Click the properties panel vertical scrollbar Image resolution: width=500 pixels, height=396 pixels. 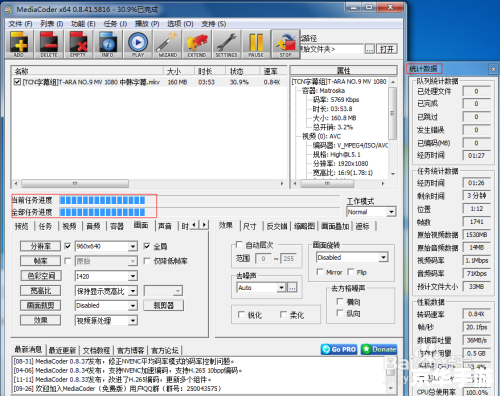coord(393,127)
